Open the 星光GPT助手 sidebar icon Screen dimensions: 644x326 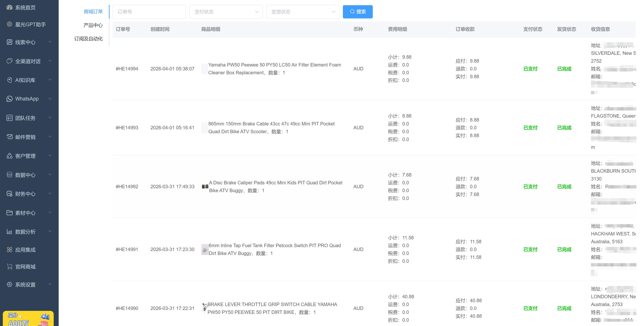[x=10, y=24]
